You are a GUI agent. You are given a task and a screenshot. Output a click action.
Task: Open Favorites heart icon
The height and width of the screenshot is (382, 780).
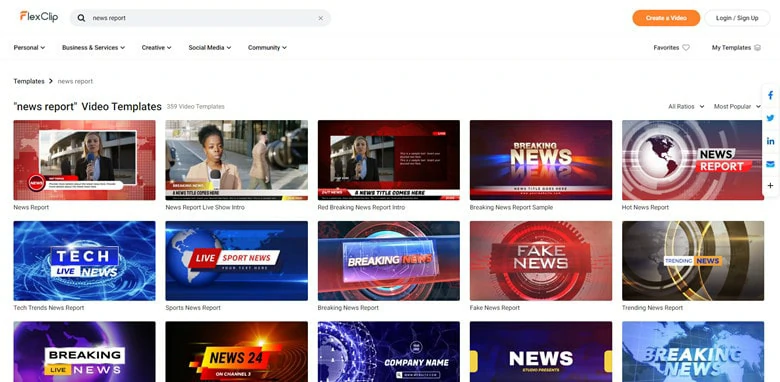686,48
